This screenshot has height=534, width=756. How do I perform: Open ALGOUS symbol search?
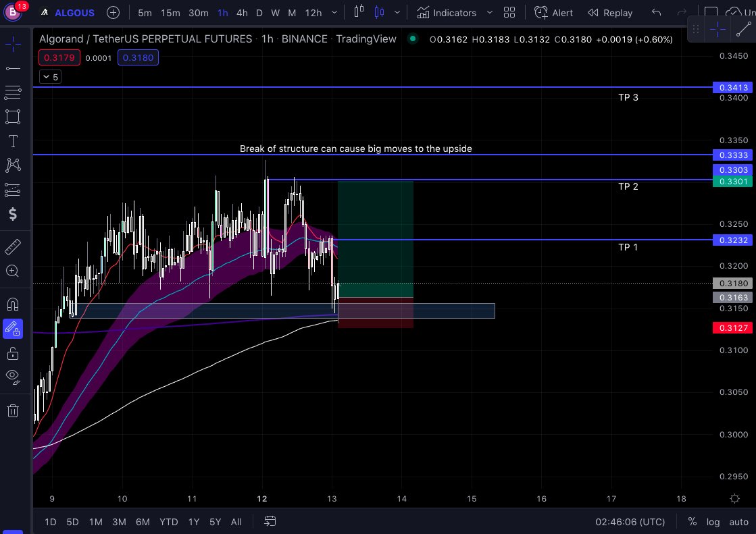(x=68, y=13)
